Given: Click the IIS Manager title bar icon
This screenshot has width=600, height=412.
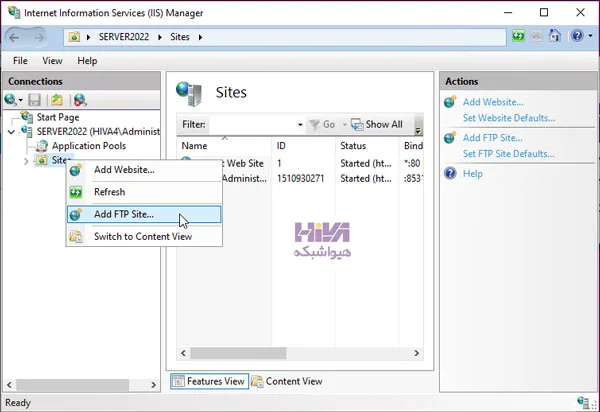Looking at the screenshot, I should coord(14,12).
